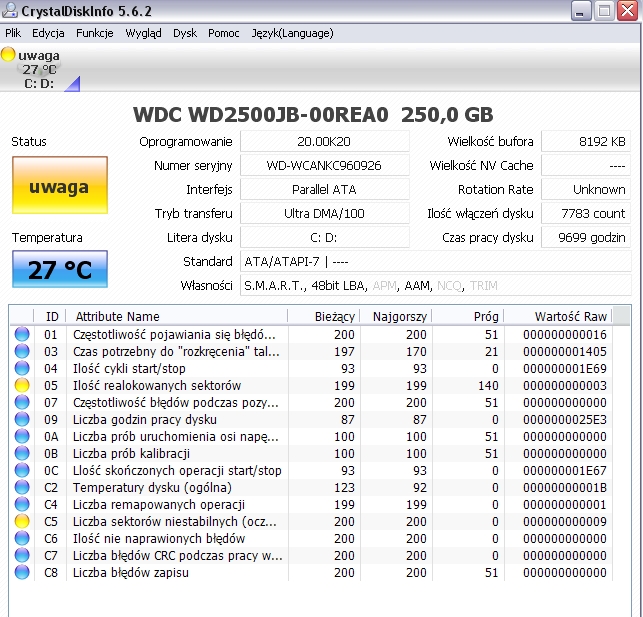Click status circle for attribute 01 row
643x617 pixels.
(x=22, y=335)
